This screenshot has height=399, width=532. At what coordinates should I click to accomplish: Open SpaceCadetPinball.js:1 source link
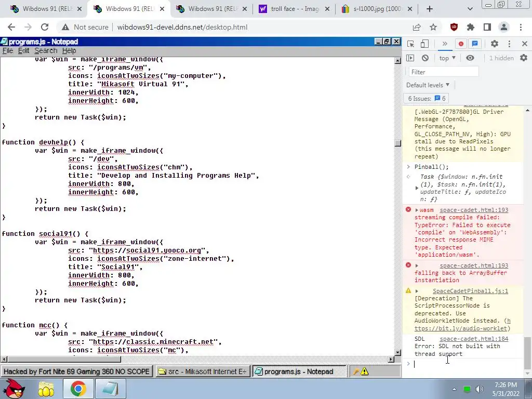pyautogui.click(x=470, y=291)
